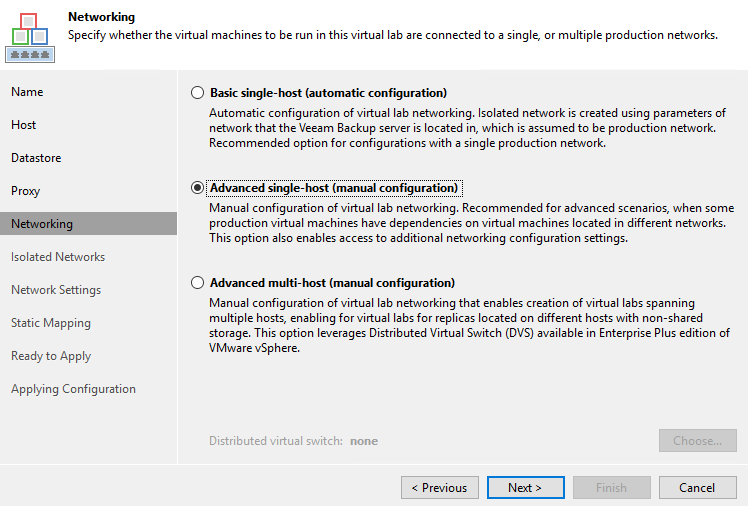Viewport: 748px width, 506px height.
Task: Go to the Name step
Action: pos(27,92)
